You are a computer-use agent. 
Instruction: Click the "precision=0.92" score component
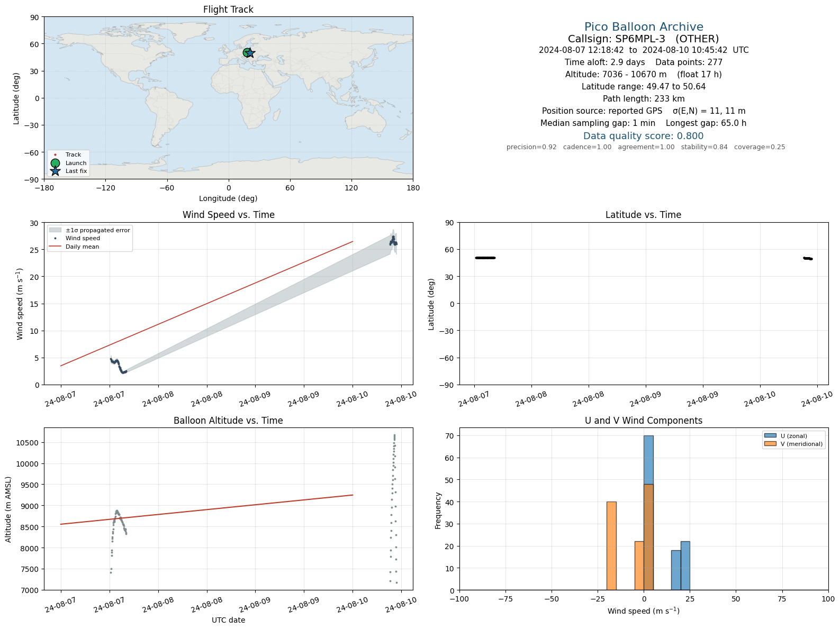coord(531,147)
